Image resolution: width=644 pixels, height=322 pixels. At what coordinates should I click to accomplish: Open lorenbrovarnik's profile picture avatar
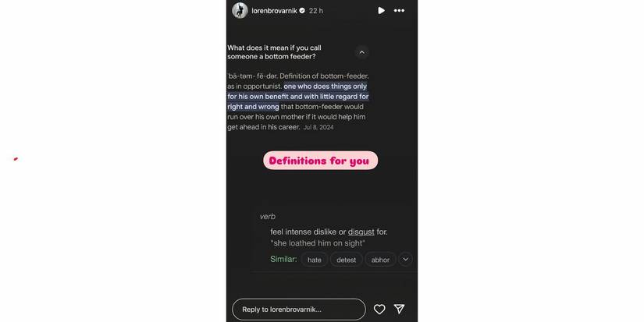pos(240,11)
